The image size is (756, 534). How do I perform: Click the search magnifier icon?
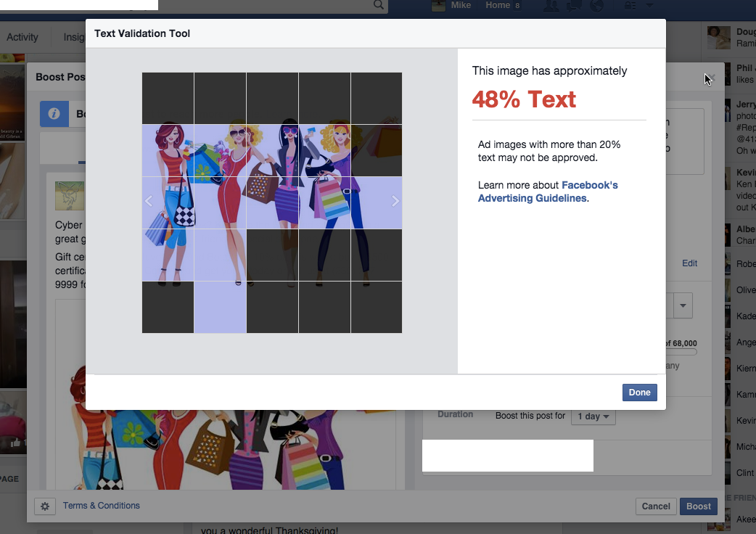pos(378,5)
